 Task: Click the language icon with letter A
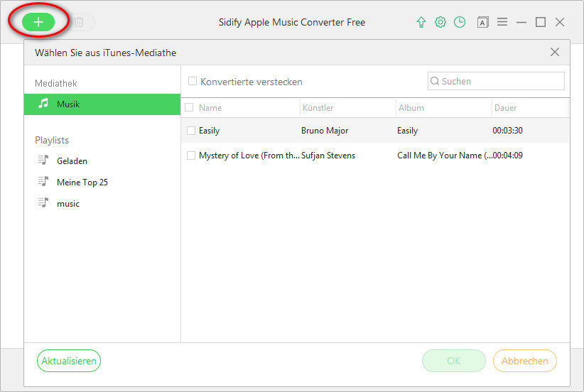click(482, 22)
